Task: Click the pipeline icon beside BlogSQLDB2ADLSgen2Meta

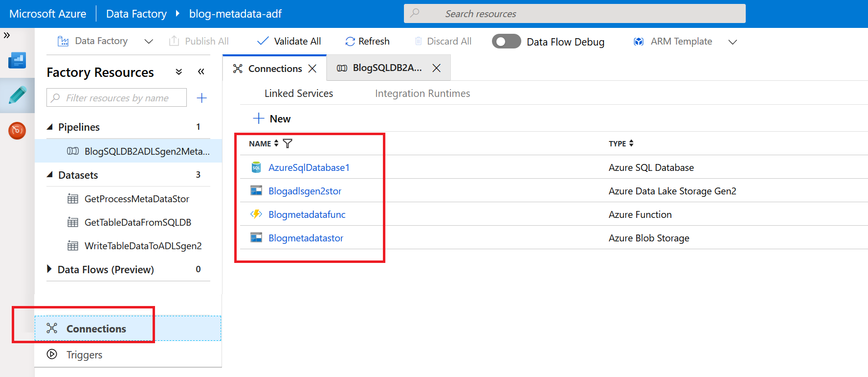Action: pyautogui.click(x=73, y=151)
